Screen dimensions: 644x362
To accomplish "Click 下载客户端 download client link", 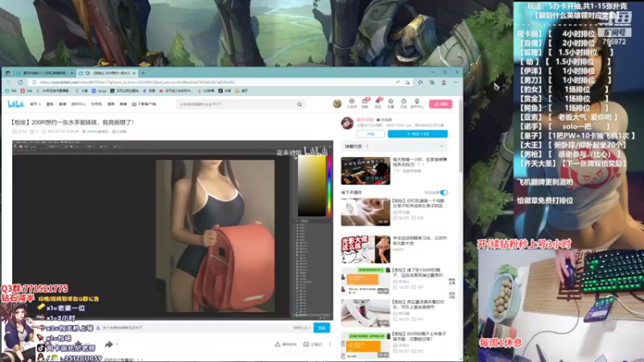I will point(144,105).
